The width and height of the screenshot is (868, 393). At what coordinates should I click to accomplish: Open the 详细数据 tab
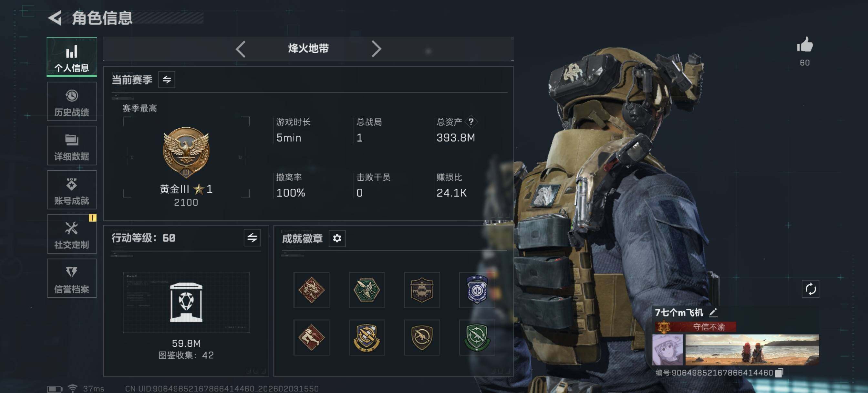tap(72, 146)
